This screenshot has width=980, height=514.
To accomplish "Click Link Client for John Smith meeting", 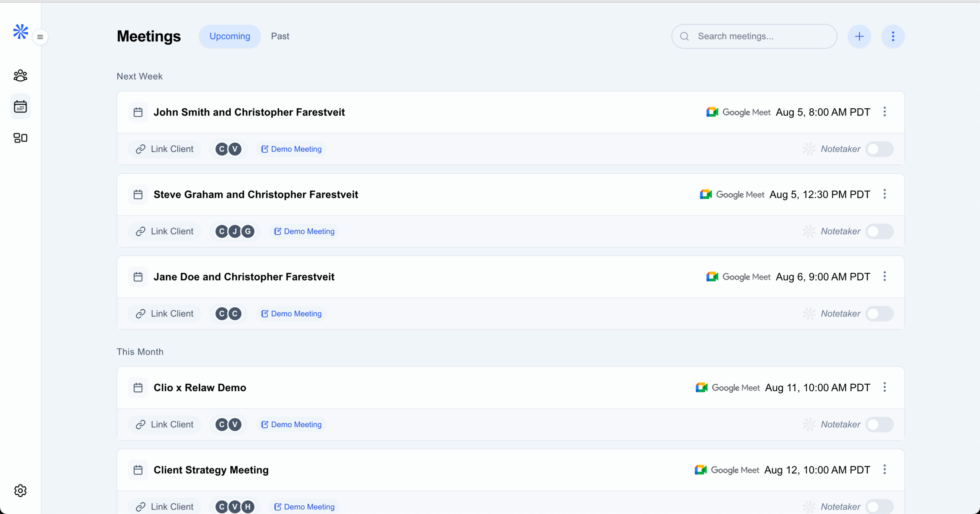I will tap(165, 149).
